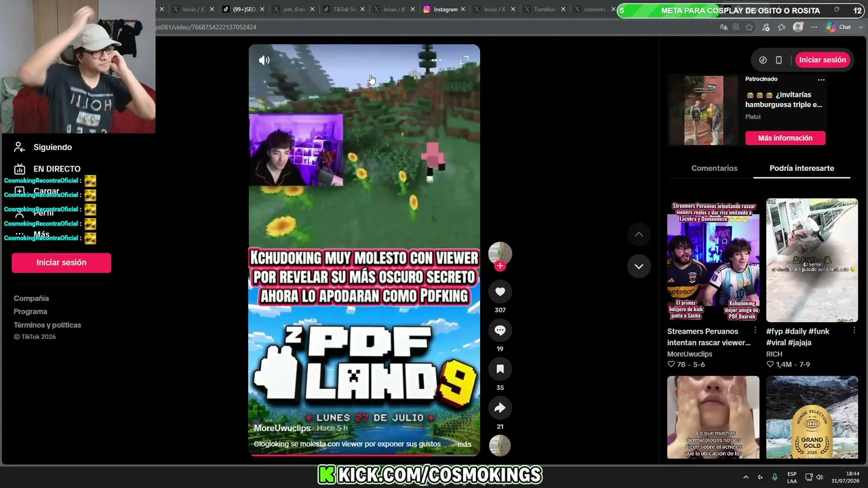Image resolution: width=868 pixels, height=488 pixels.
Task: Open browser translate icon
Action: tap(724, 27)
